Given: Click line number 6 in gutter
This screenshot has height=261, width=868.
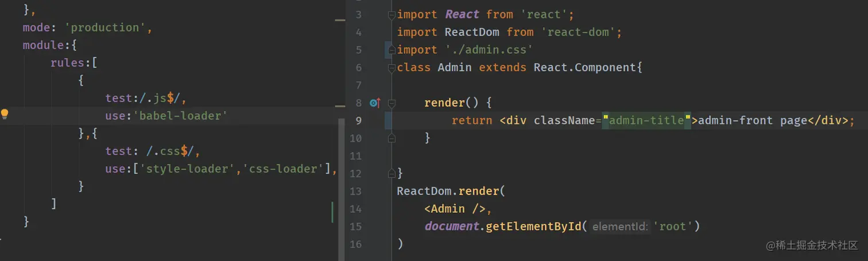Looking at the screenshot, I should [358, 68].
